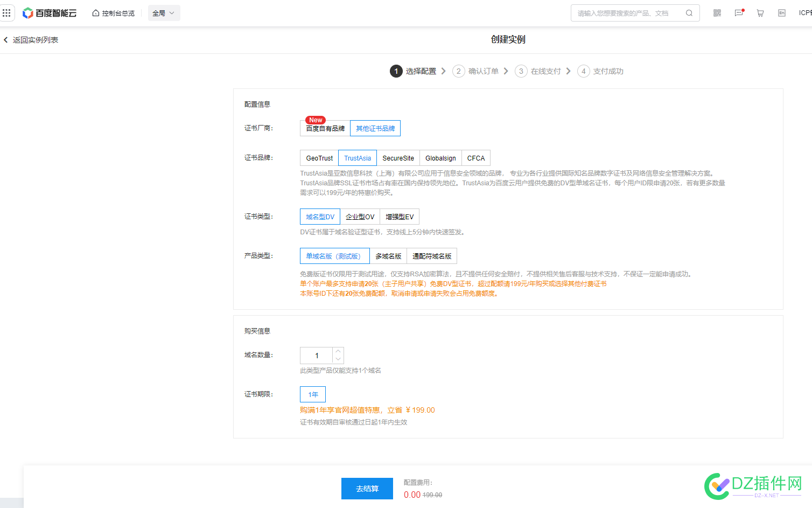Click the home icon beside 控制台总览
Screen dimensions: 812x508
(x=96, y=13)
